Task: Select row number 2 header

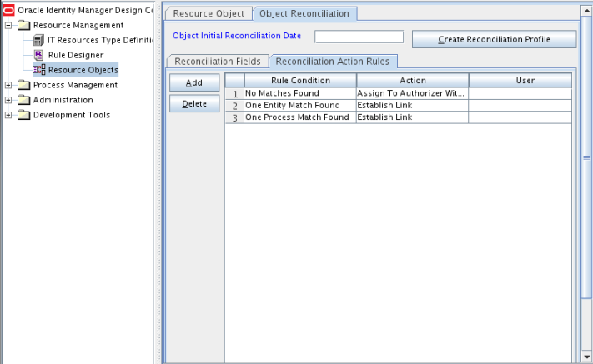Action: tap(235, 106)
